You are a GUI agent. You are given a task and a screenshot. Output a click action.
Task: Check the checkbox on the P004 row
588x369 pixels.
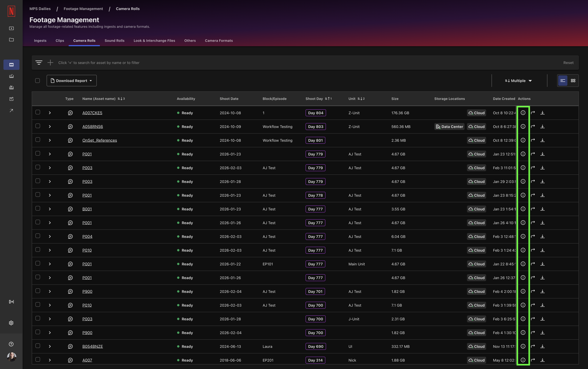[38, 236]
